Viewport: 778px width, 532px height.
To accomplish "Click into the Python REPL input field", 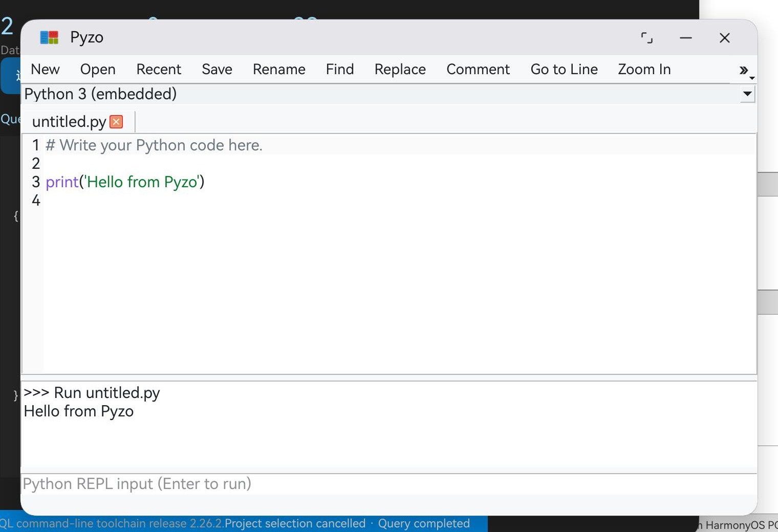I will point(389,484).
